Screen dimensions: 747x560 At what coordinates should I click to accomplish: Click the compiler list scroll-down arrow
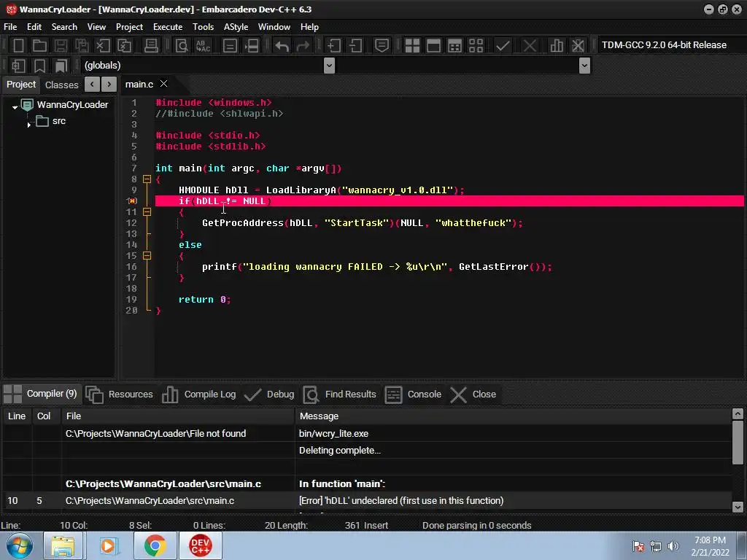pyautogui.click(x=738, y=507)
